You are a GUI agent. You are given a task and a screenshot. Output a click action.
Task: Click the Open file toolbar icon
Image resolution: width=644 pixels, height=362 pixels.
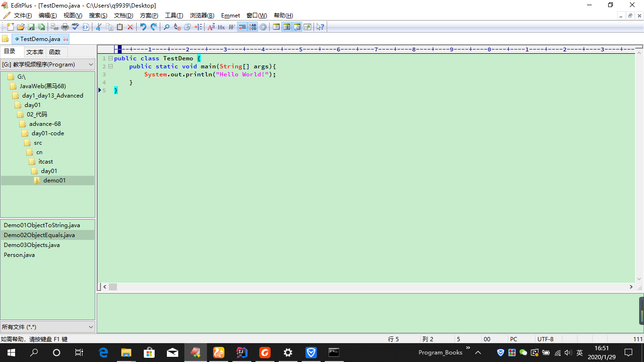tap(21, 27)
